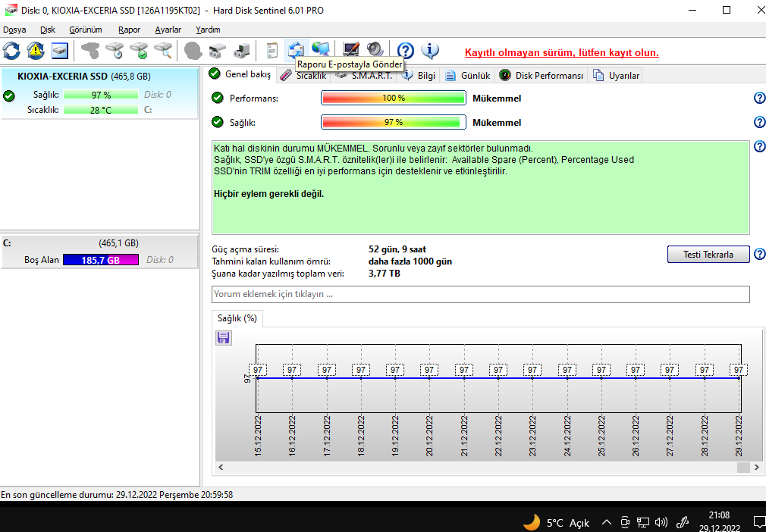Click taskbar volume speaker icon
766x532 pixels.
[661, 522]
